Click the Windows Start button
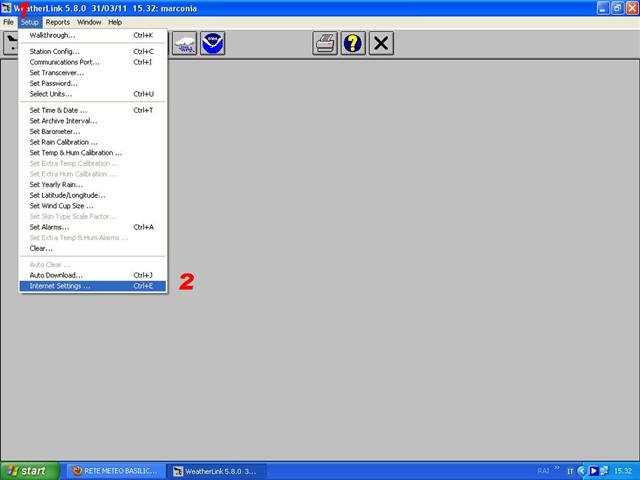 pyautogui.click(x=30, y=471)
